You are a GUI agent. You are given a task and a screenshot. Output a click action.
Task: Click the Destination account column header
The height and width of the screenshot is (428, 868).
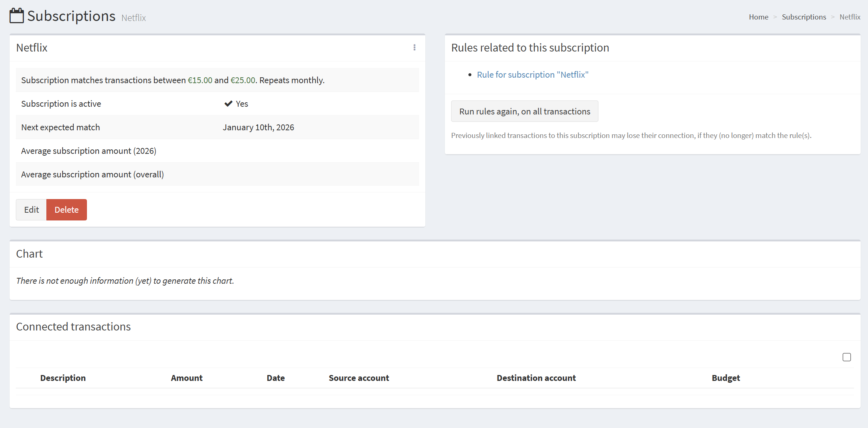(x=536, y=378)
